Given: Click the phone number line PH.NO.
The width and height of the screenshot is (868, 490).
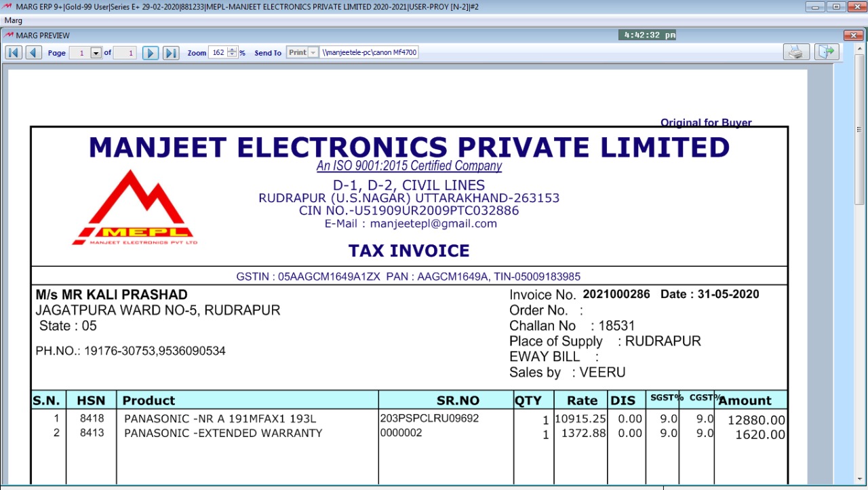Looking at the screenshot, I should click(x=130, y=351).
